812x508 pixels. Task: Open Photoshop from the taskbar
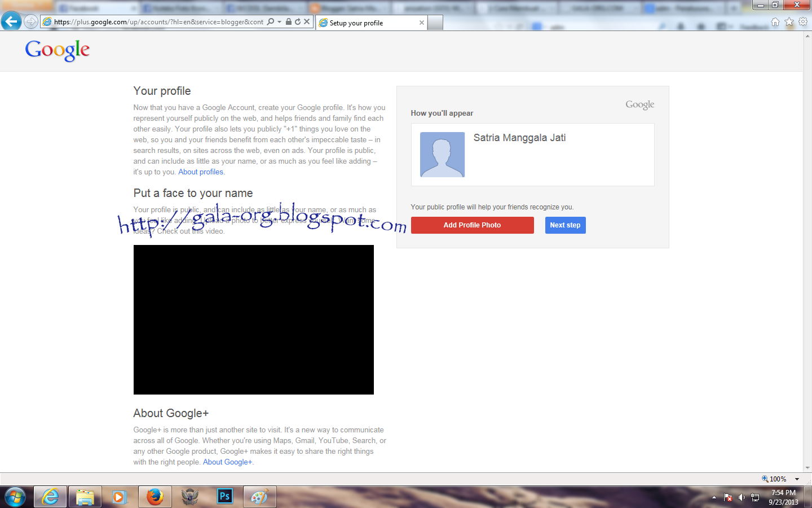pos(225,497)
